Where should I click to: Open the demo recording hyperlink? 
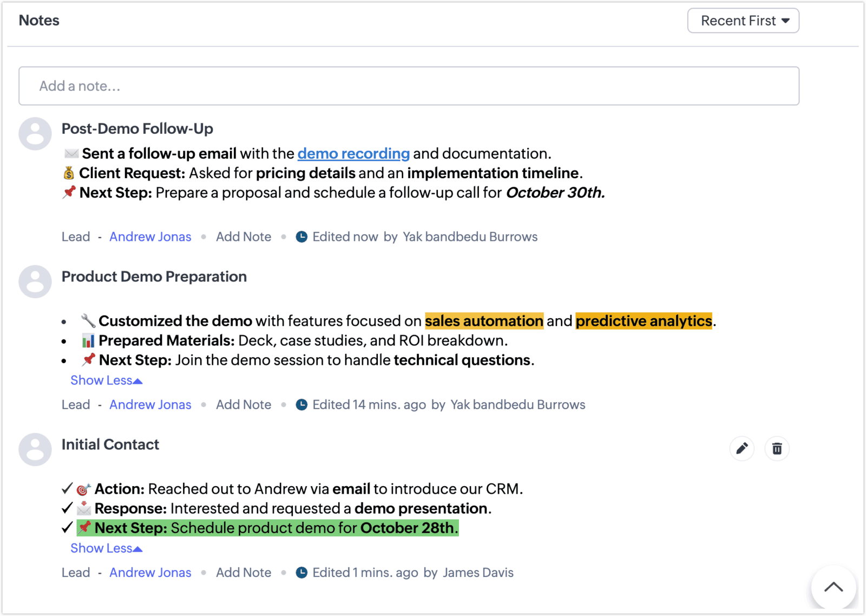353,154
